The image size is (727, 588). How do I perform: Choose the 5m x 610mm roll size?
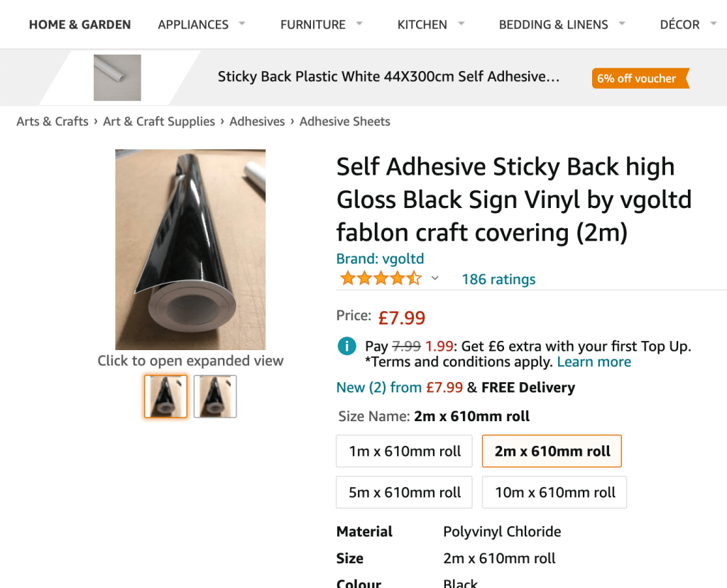click(404, 492)
